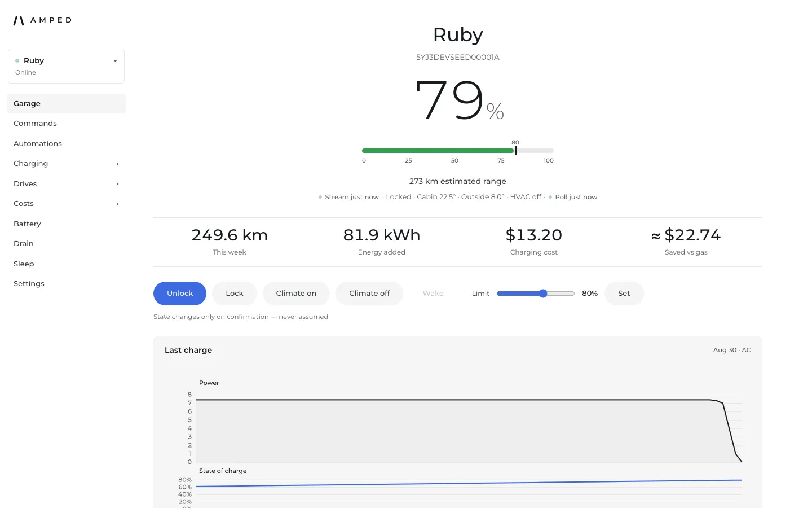Click the battery level progress bar

tap(458, 151)
